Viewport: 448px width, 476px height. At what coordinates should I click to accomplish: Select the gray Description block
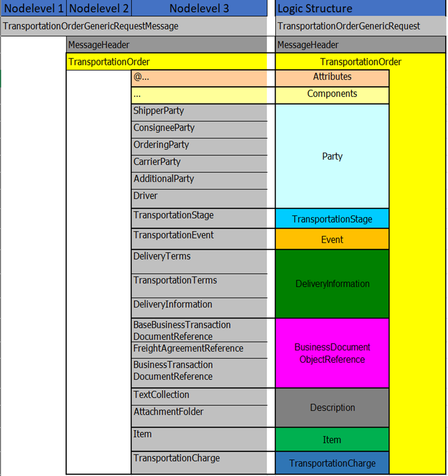tap(332, 408)
